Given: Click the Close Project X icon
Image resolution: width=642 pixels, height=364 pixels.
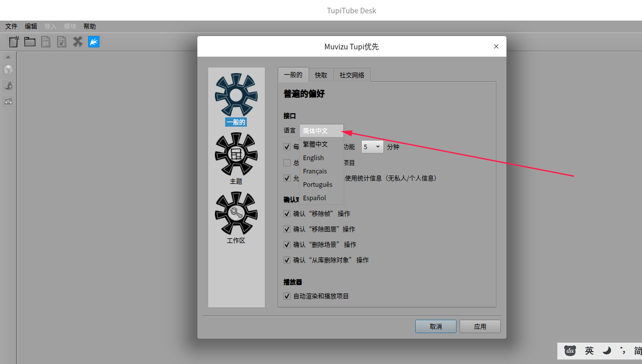Looking at the screenshot, I should (x=78, y=42).
